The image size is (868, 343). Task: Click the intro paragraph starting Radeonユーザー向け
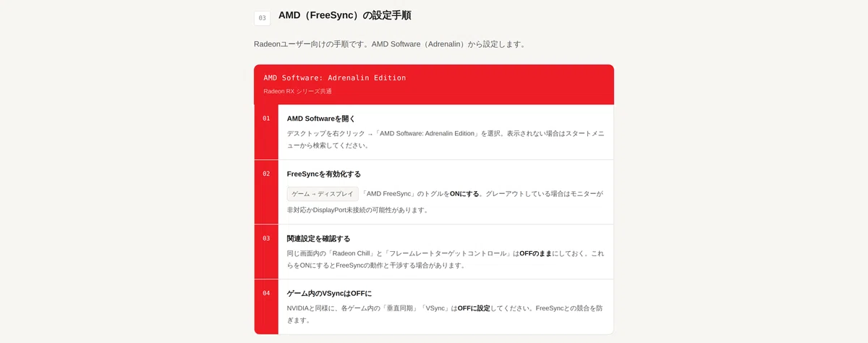point(391,44)
